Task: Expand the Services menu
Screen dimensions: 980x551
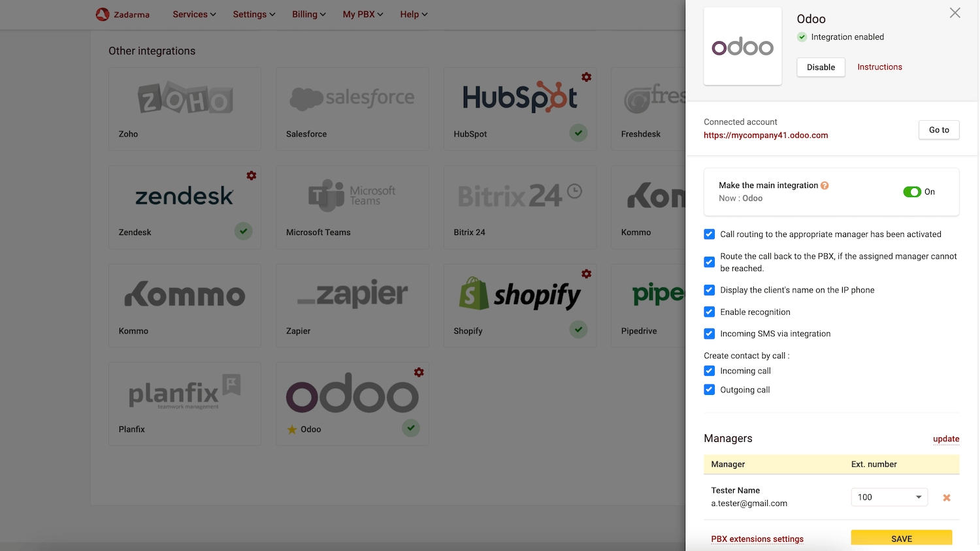Action: pos(194,14)
